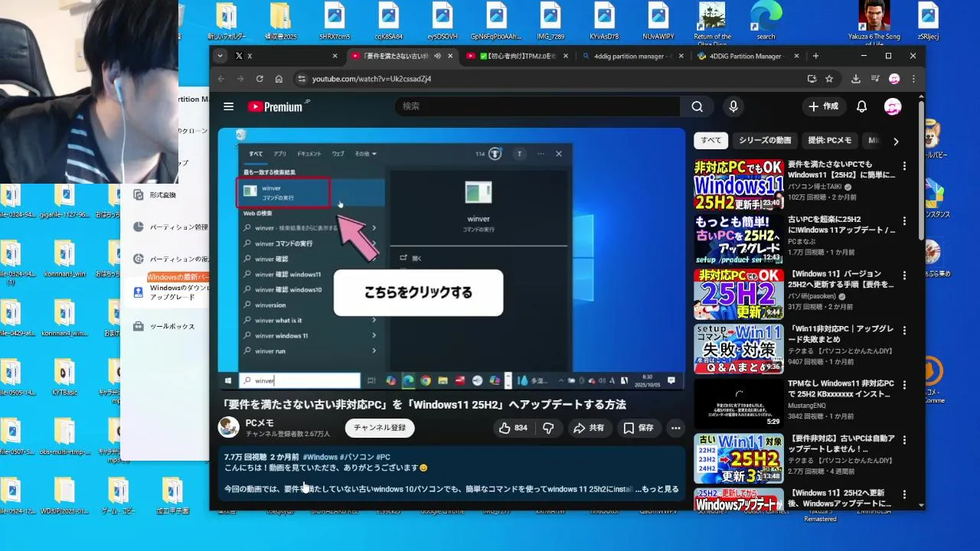The image size is (980, 551).
Task: Open options for PCまなぶ video
Action: (x=904, y=221)
